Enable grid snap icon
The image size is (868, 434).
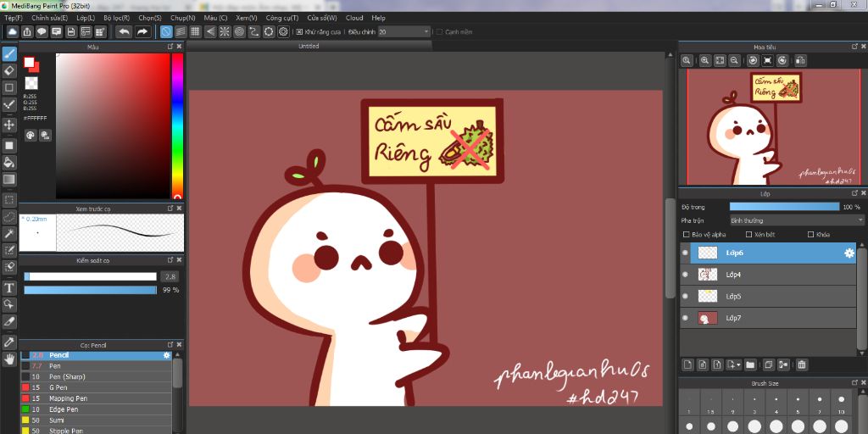pos(195,31)
